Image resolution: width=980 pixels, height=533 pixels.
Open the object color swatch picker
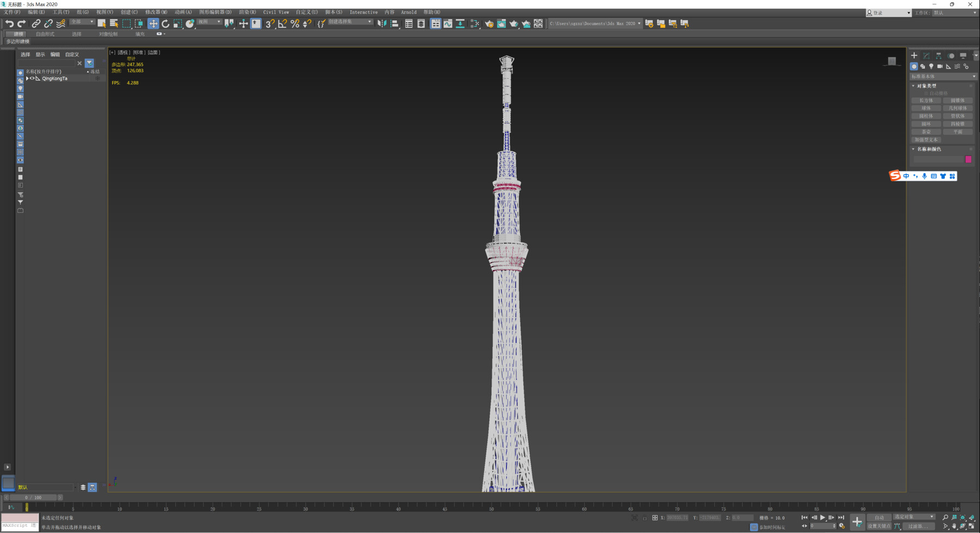pos(968,159)
